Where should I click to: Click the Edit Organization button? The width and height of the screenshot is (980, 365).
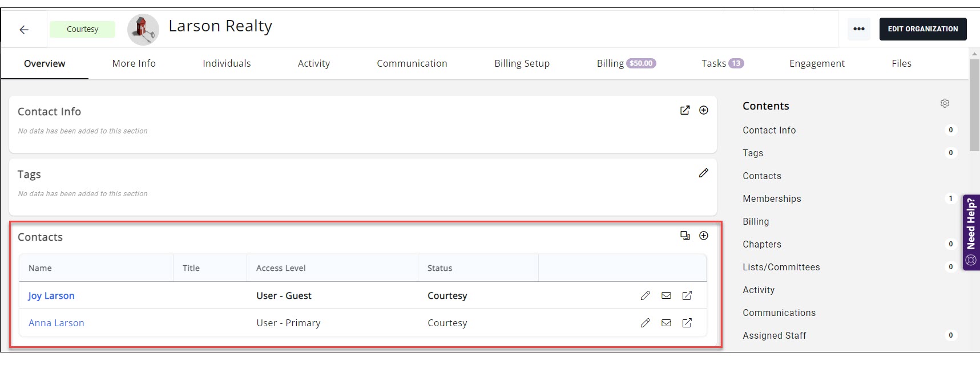click(x=922, y=29)
